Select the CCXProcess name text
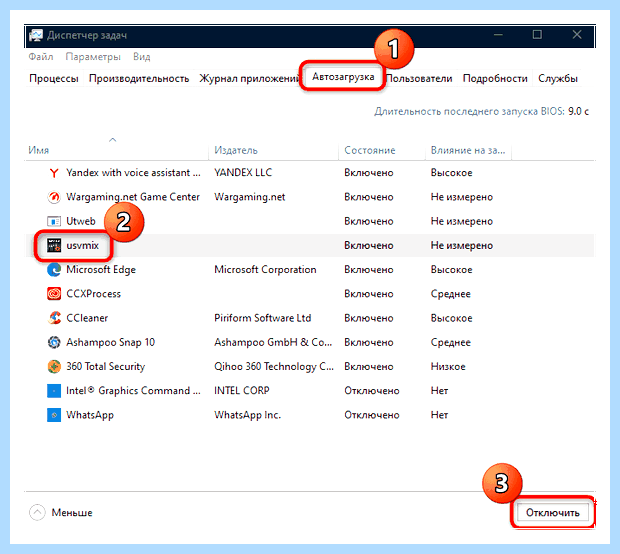Image resolution: width=620 pixels, height=554 pixels. coord(93,294)
